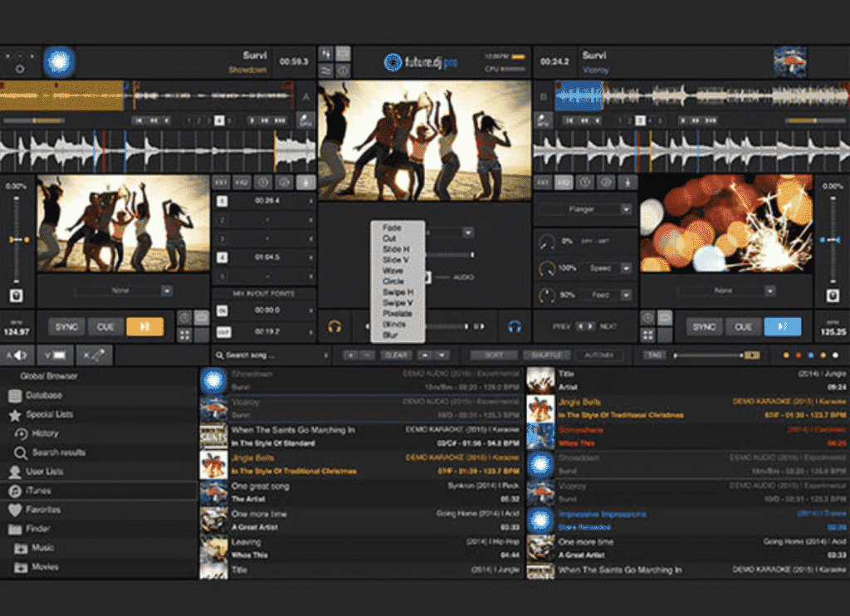Select Pixelate from the transition menu
Viewport: 850px width, 616px height.
pyautogui.click(x=397, y=314)
